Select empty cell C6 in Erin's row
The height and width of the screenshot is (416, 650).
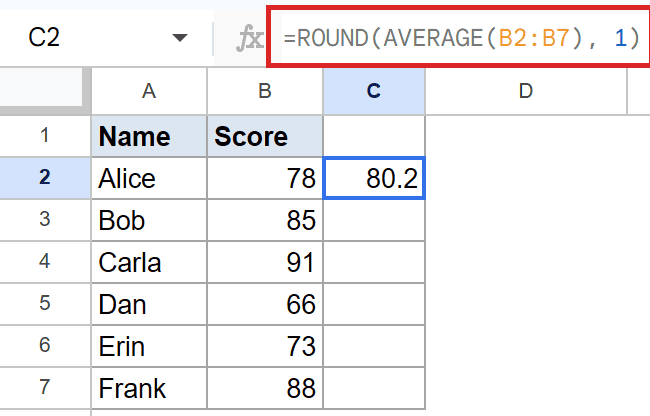(374, 346)
